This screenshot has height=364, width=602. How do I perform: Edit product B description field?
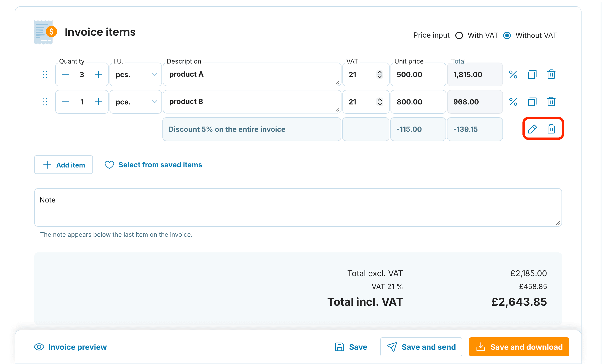pyautogui.click(x=252, y=102)
